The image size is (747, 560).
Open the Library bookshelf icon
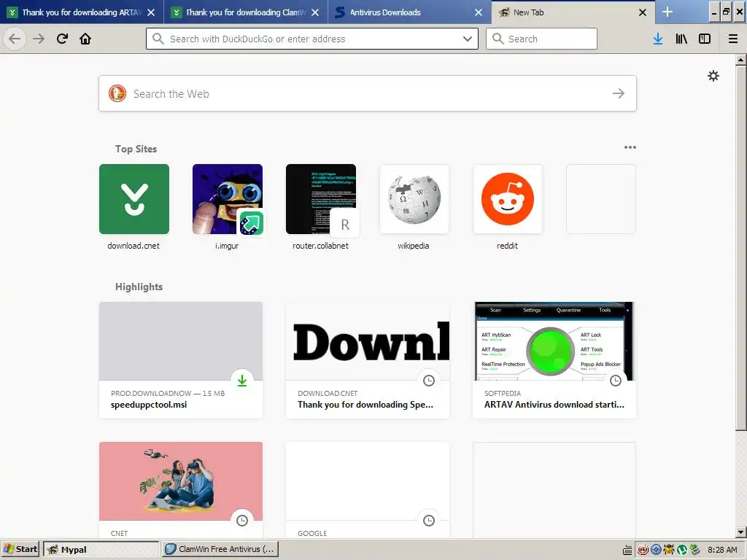tap(681, 39)
